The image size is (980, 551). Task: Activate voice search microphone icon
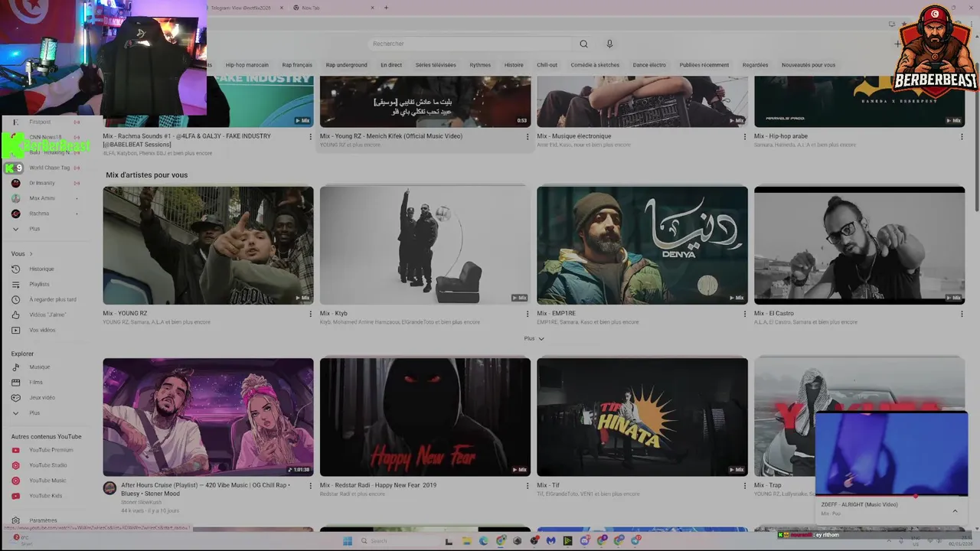[609, 44]
